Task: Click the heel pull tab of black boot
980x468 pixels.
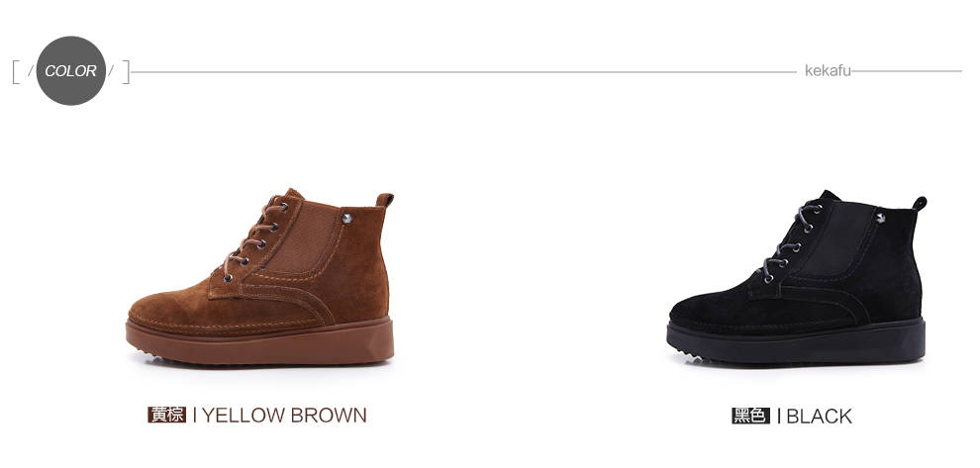Action: click(x=920, y=203)
